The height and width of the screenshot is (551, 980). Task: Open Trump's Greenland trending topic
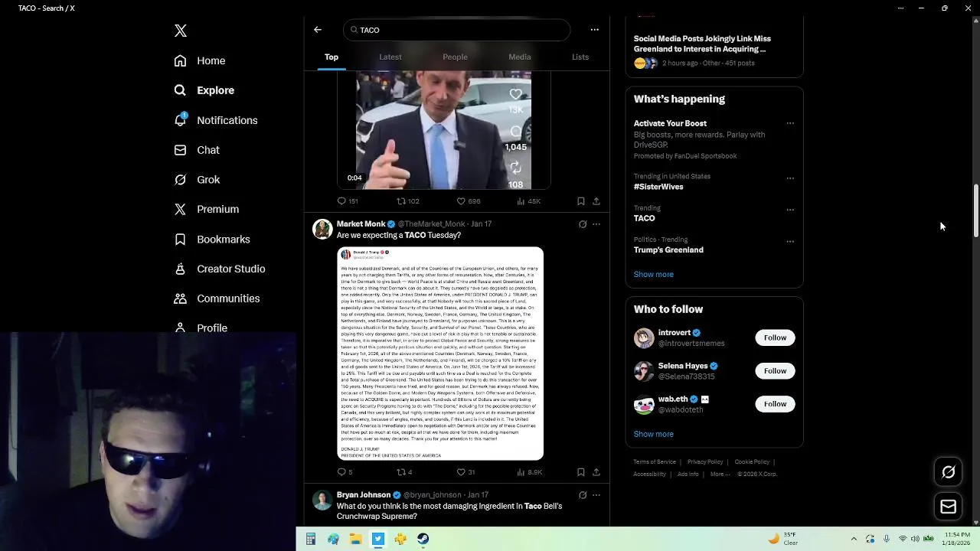(x=668, y=249)
